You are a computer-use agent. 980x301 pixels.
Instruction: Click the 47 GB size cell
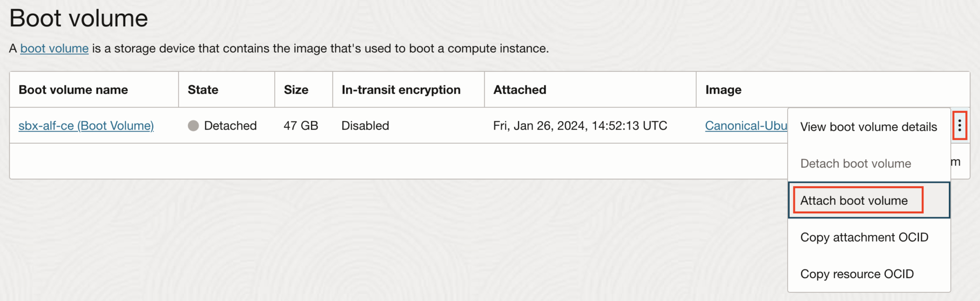(301, 126)
